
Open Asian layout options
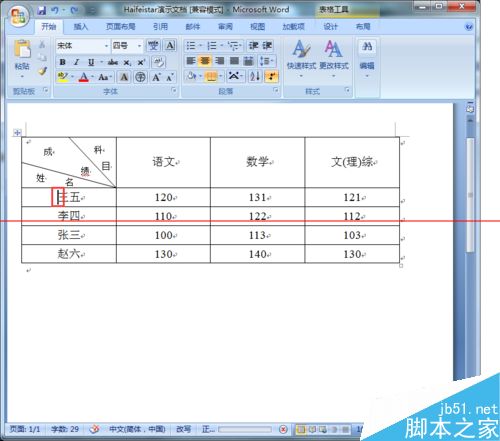coord(235,77)
